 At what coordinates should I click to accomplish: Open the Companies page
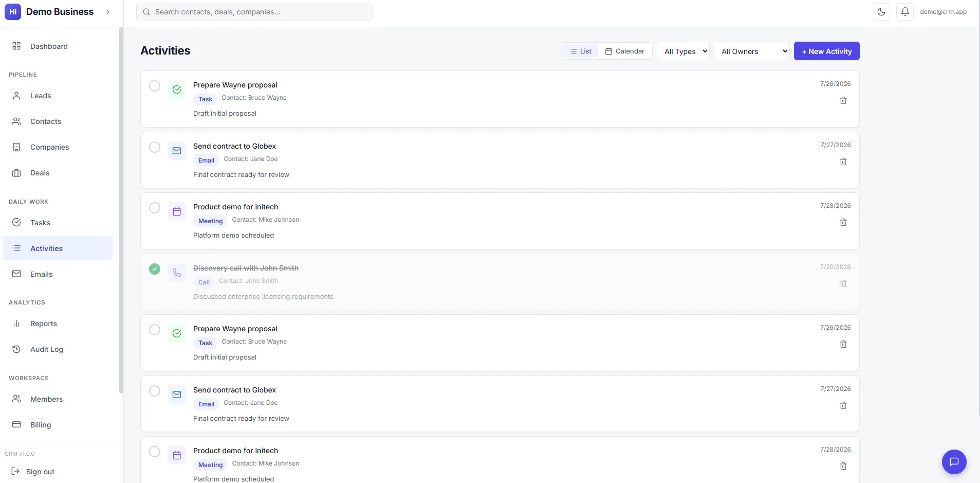click(x=58, y=147)
